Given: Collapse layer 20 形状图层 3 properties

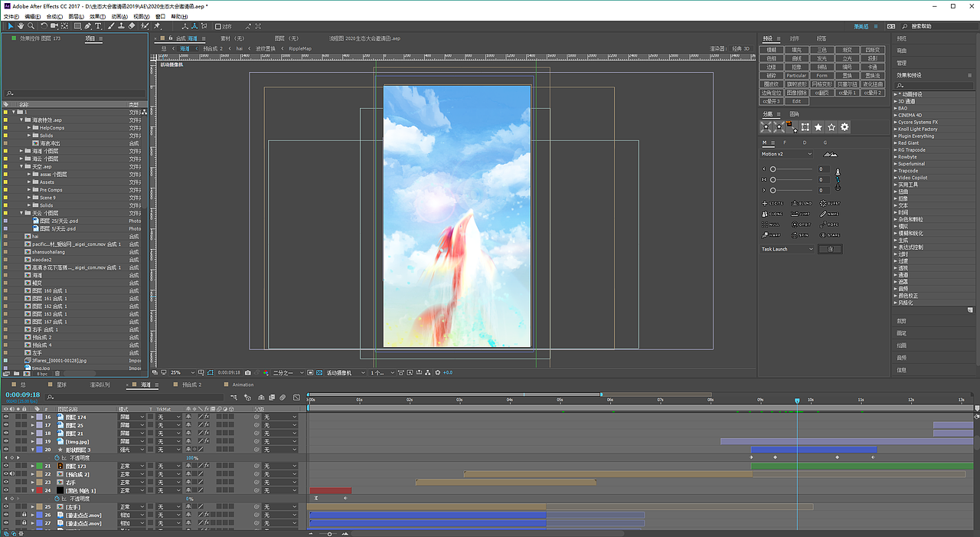Looking at the screenshot, I should [32, 450].
